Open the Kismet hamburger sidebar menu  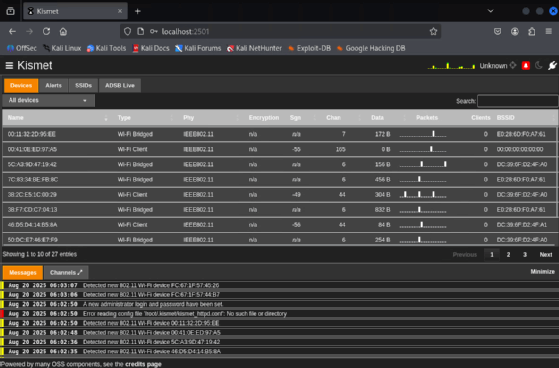[x=9, y=66]
